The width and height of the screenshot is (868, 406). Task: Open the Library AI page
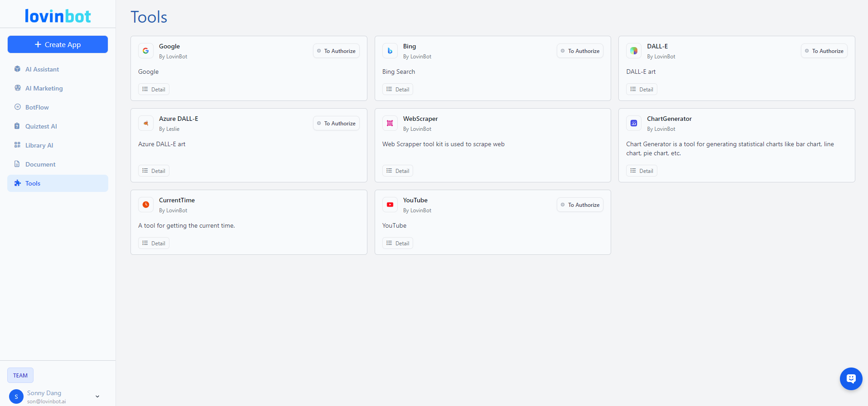58,145
